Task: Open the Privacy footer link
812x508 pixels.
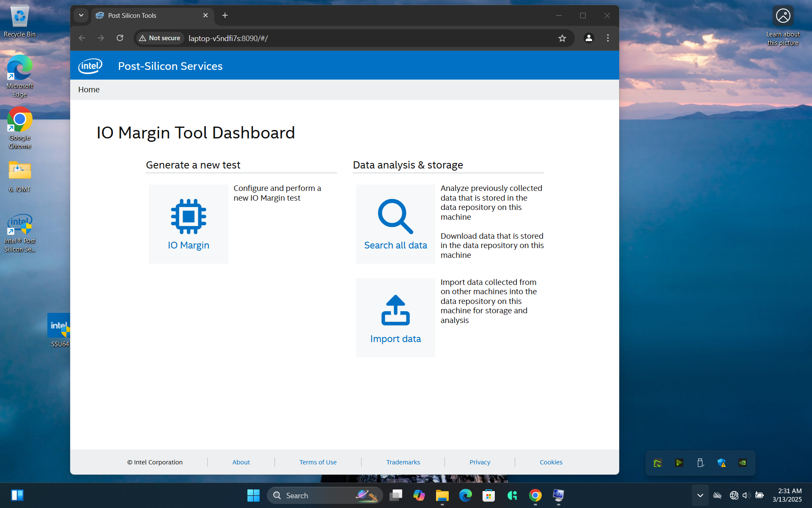Action: click(480, 462)
